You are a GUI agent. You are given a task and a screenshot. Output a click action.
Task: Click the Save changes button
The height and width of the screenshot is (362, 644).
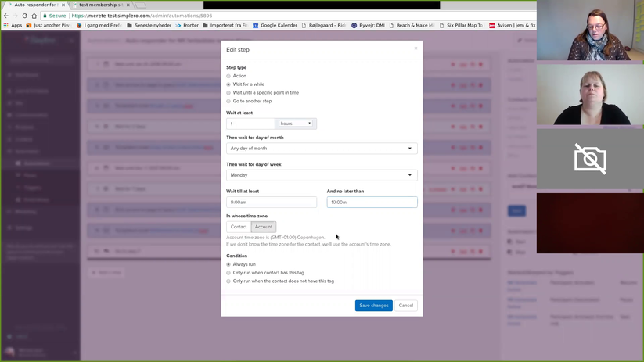coord(374,306)
